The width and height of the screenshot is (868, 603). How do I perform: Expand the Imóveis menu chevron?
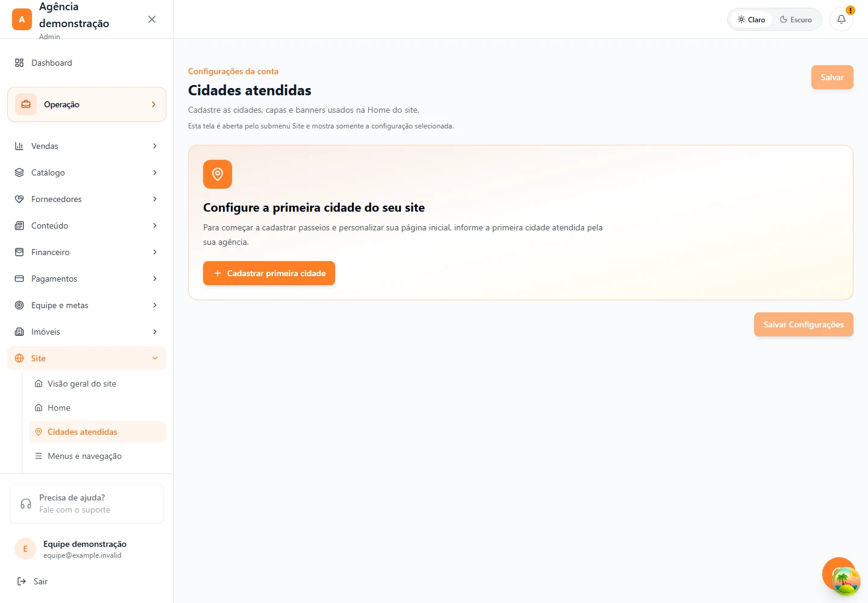[155, 332]
